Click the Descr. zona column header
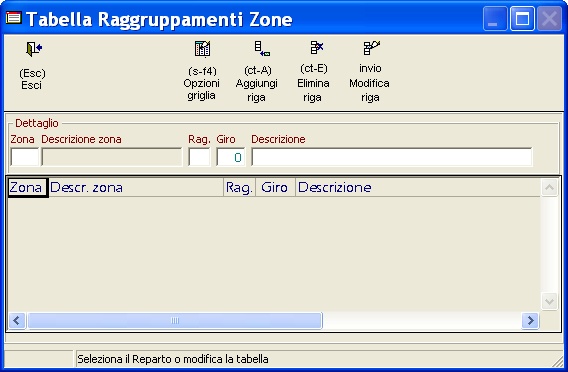This screenshot has height=372, width=568. [136, 188]
